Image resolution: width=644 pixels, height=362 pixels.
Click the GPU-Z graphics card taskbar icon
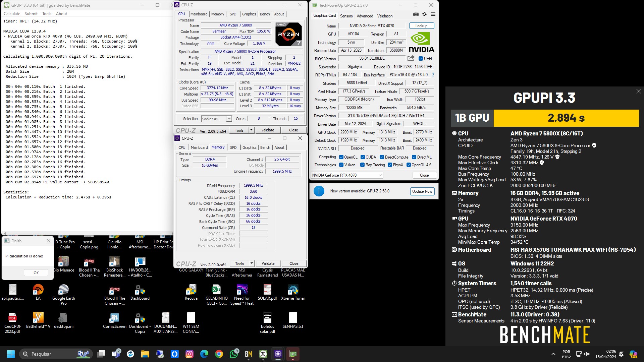coord(293,354)
